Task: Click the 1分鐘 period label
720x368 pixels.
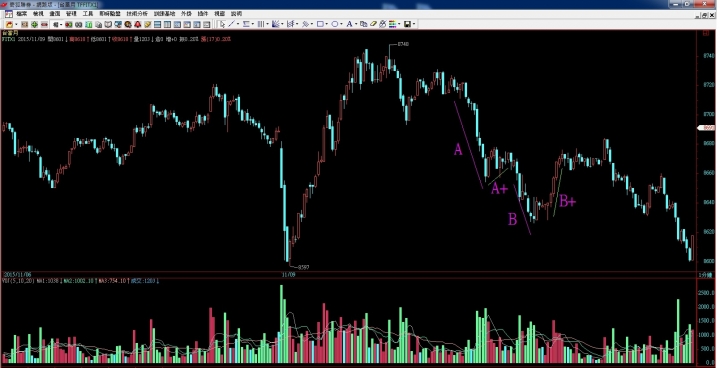Action: coord(705,274)
